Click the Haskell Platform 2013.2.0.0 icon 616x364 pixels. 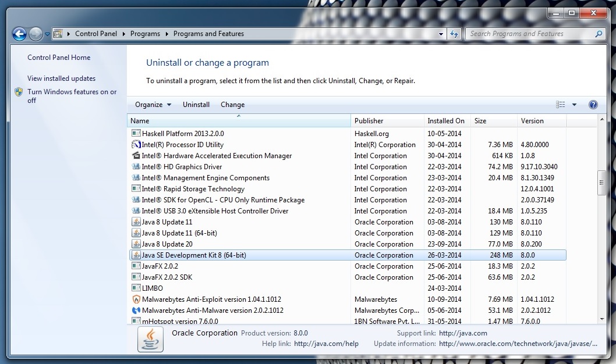tap(136, 133)
